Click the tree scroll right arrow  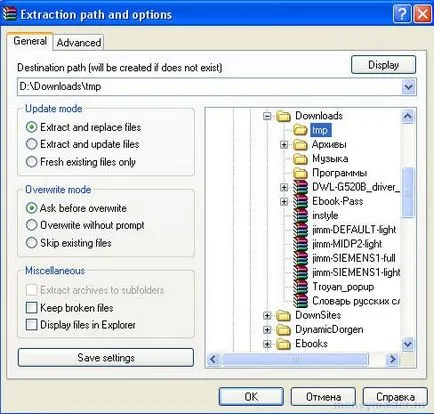(393, 359)
